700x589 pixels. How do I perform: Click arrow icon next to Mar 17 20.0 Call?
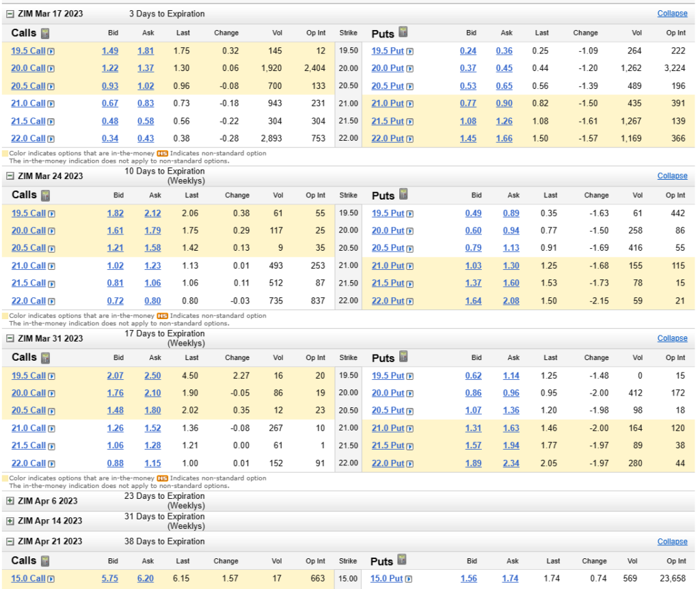(x=51, y=68)
